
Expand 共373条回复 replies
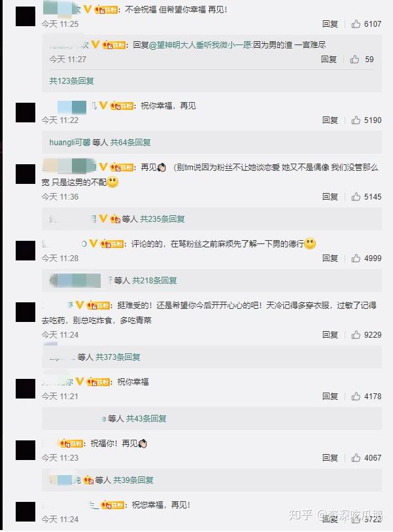pyautogui.click(x=118, y=357)
